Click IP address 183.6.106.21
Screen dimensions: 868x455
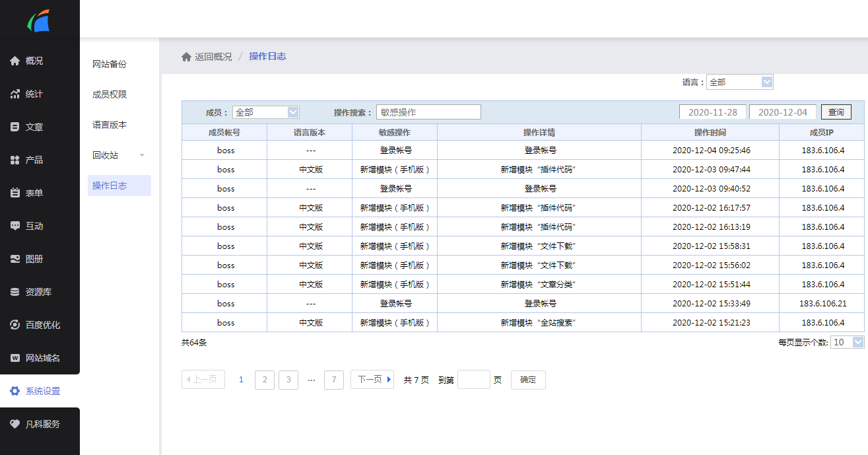823,304
